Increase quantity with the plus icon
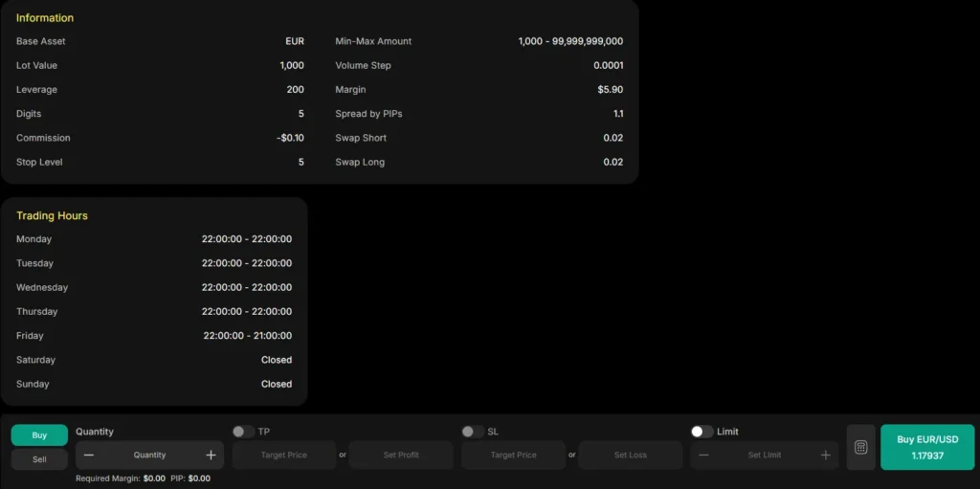This screenshot has width=980, height=489. pyautogui.click(x=211, y=456)
